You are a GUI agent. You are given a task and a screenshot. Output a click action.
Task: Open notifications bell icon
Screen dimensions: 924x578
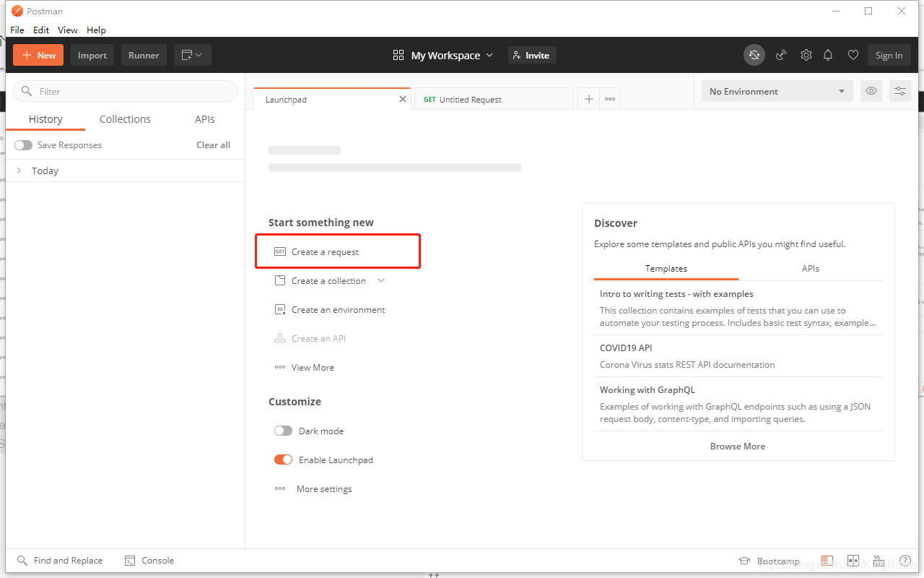coord(829,55)
